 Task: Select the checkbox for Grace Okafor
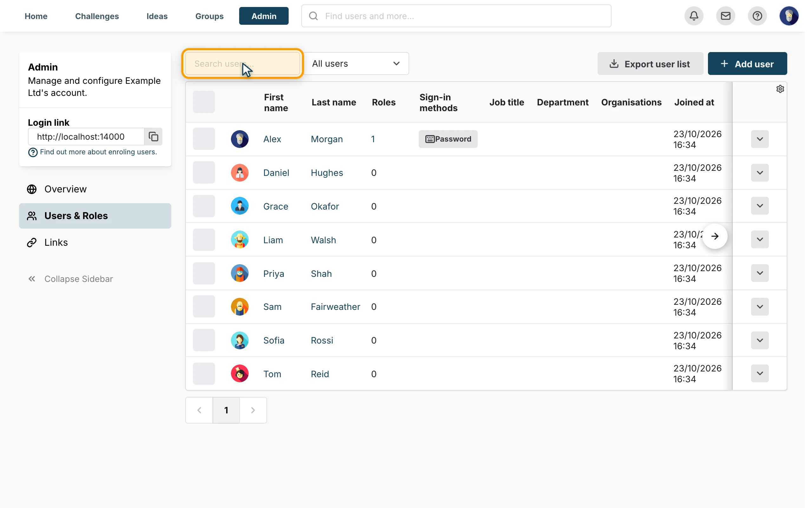pos(204,206)
